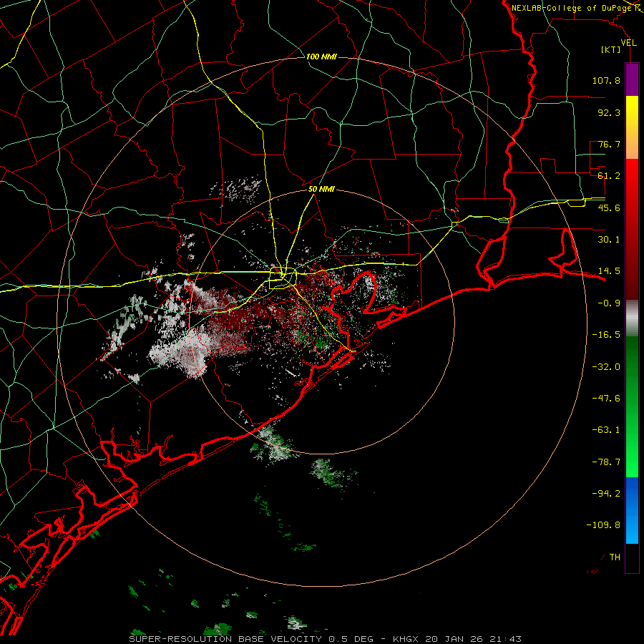
Task: Click the yellow-orange segment of velocity color bar
Action: pos(632,127)
